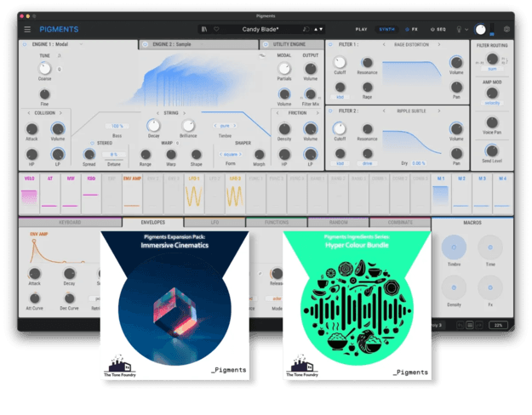532x415 pixels.
Task: Click the Voice Pan knob
Action: 492,122
